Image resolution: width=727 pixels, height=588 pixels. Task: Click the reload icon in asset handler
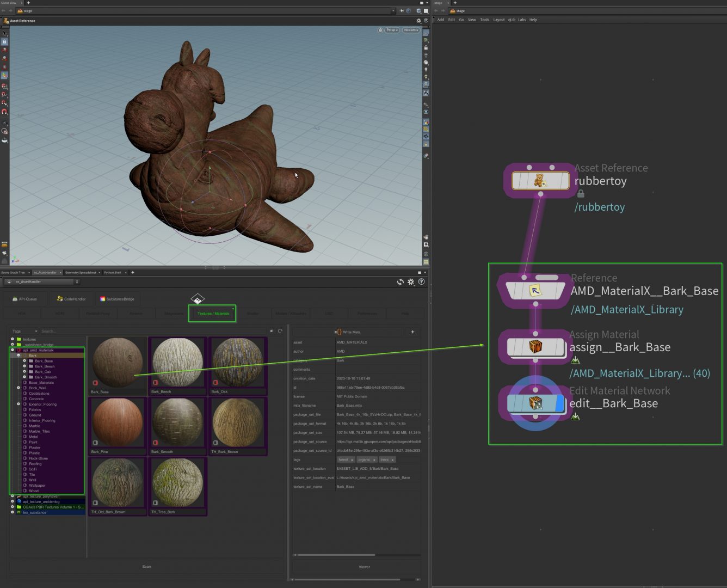401,282
